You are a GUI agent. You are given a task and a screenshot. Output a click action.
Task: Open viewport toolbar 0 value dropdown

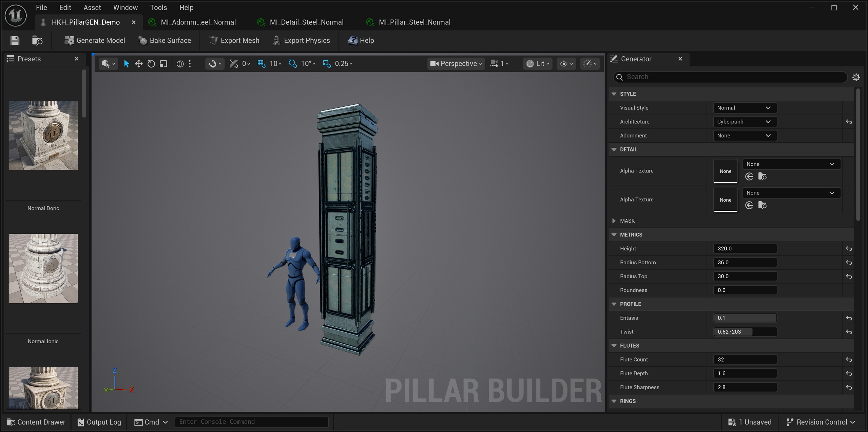click(x=246, y=64)
